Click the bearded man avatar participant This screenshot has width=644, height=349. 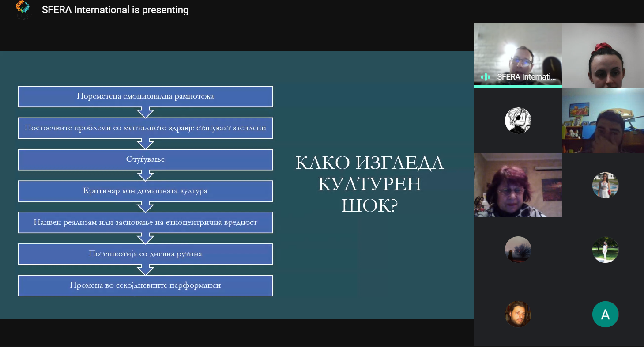pos(518,314)
